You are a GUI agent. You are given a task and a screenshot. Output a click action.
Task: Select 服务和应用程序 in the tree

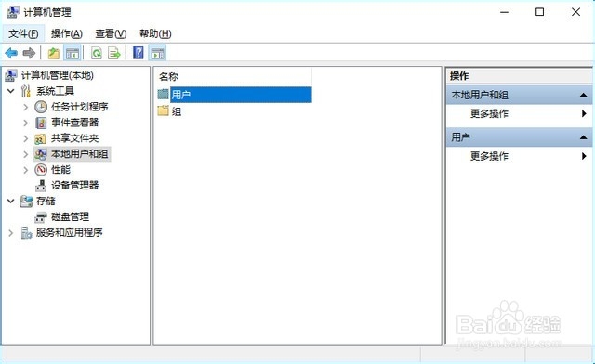[70, 232]
